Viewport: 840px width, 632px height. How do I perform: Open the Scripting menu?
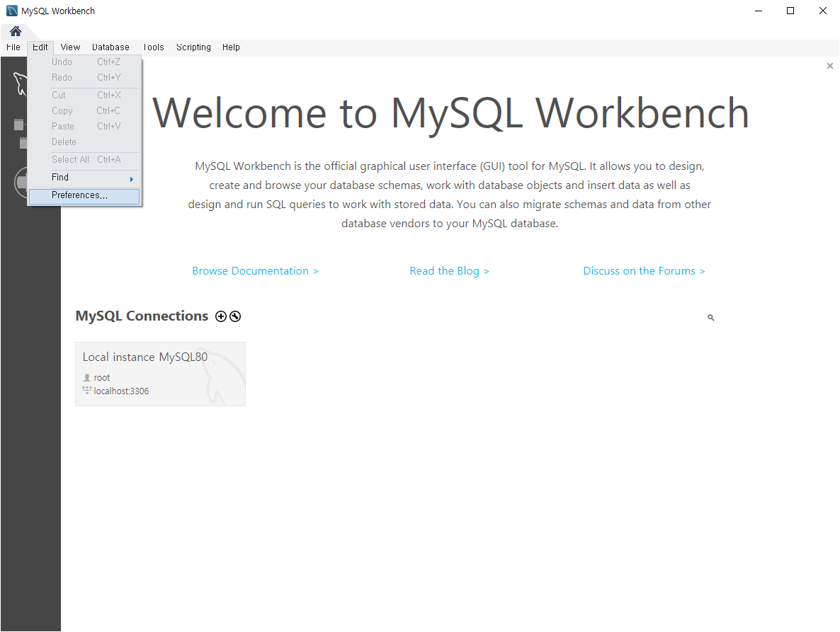tap(193, 47)
